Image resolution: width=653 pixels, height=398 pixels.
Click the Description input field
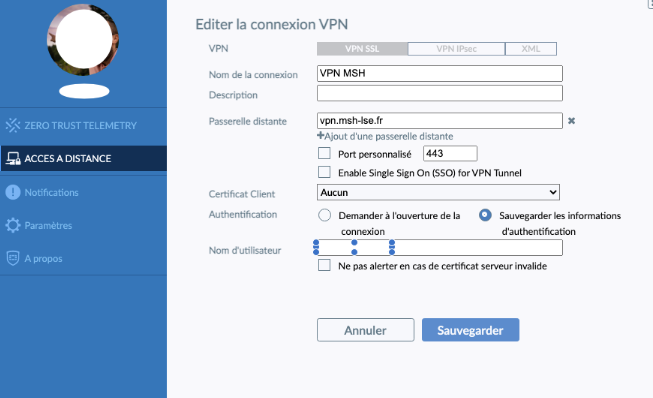[x=440, y=93]
